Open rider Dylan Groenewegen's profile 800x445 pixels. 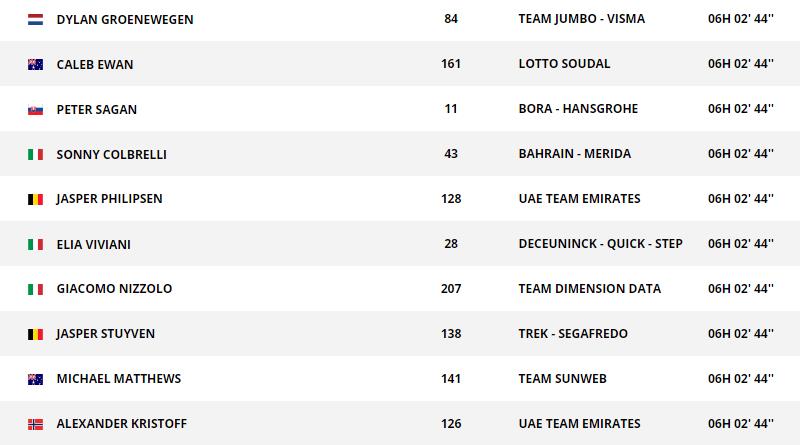pyautogui.click(x=125, y=19)
